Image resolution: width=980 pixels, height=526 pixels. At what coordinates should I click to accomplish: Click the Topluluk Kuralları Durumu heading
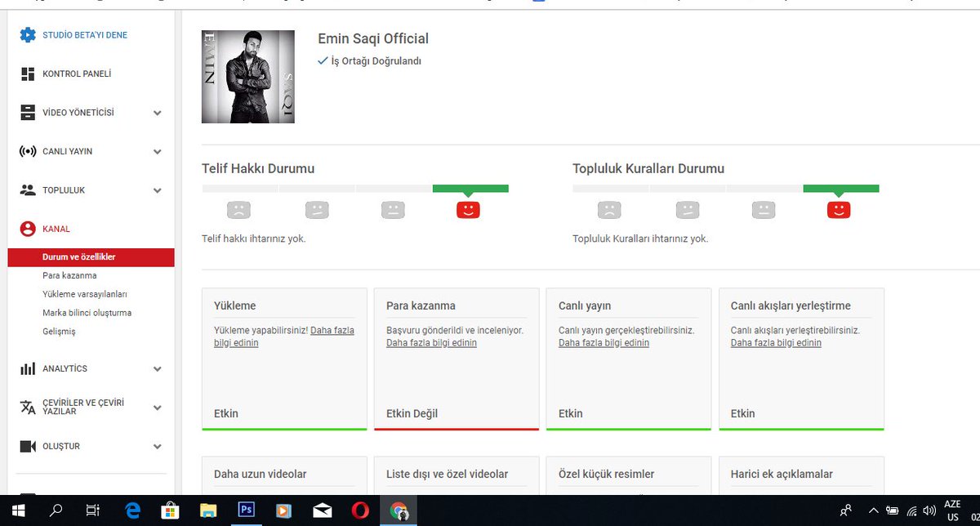(x=648, y=169)
